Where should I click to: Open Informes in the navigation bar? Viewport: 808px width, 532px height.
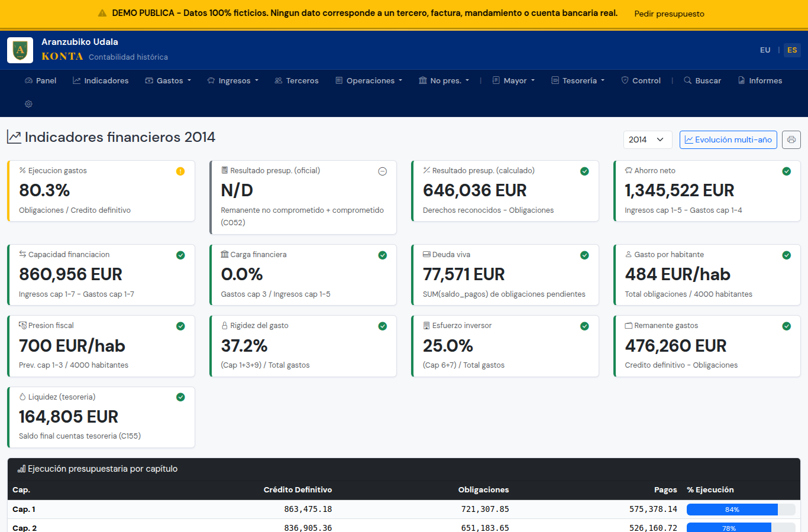coord(760,81)
